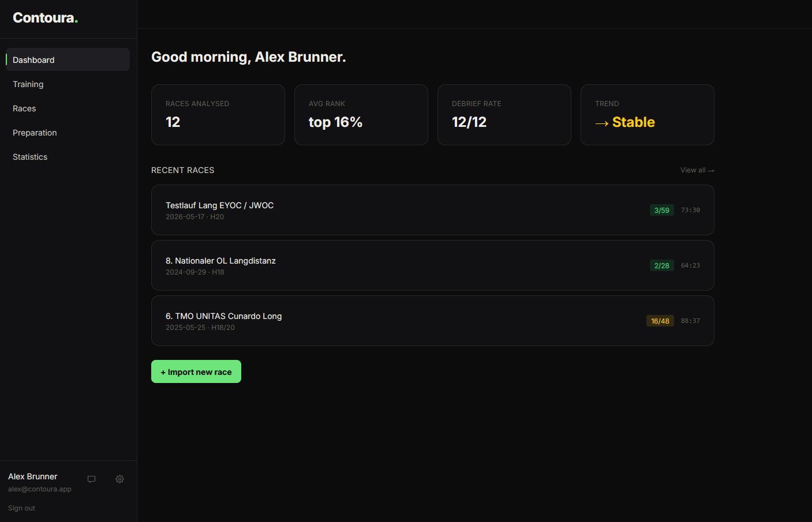Click the 88:37 race time
The height and width of the screenshot is (522, 812).
[690, 321]
